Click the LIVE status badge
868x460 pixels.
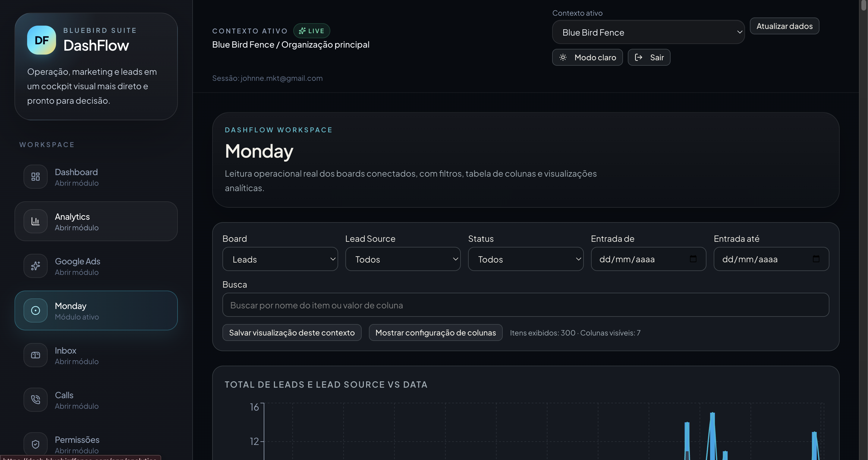pyautogui.click(x=311, y=31)
